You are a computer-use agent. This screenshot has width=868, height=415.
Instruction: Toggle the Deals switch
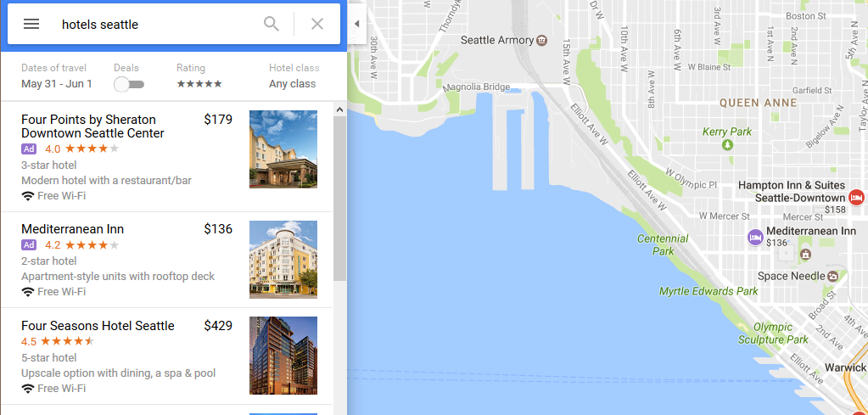129,84
